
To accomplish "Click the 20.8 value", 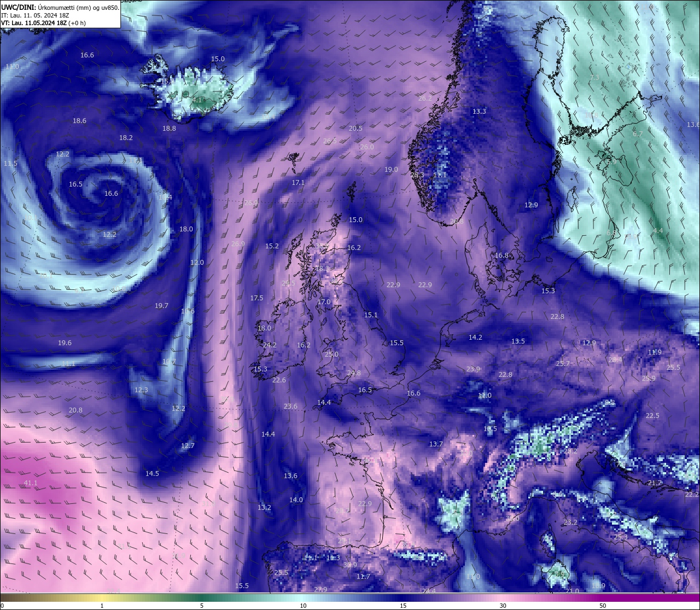I will point(75,410).
